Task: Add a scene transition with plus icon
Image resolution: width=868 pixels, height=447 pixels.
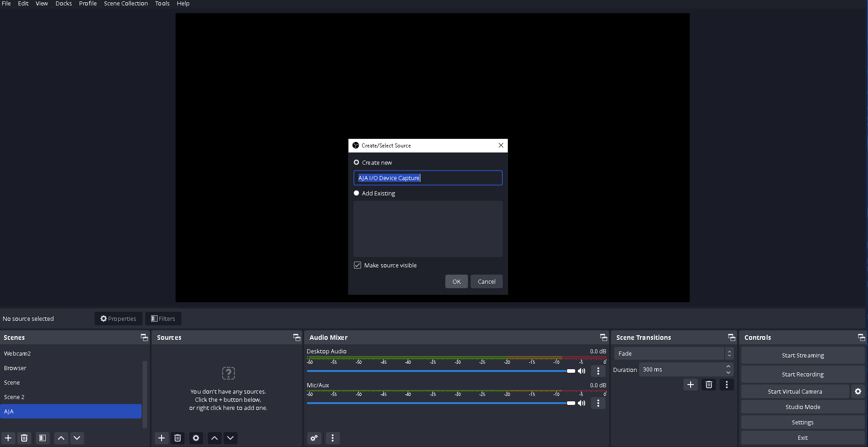Action: pyautogui.click(x=691, y=385)
